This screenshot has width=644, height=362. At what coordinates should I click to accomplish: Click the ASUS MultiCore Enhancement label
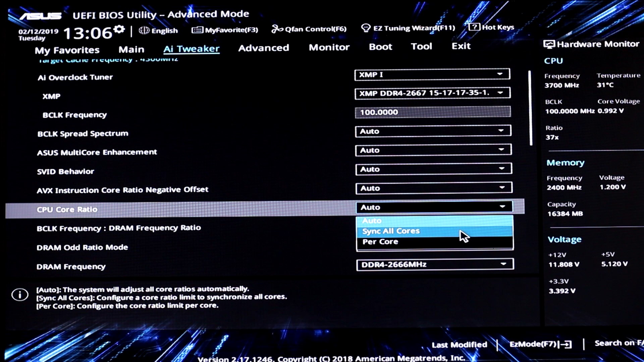pyautogui.click(x=97, y=153)
